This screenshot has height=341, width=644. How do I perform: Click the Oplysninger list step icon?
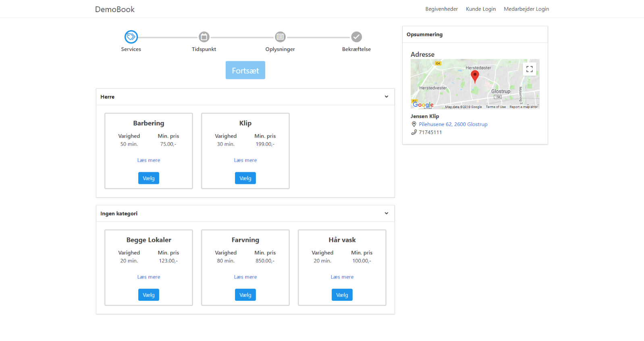point(280,37)
